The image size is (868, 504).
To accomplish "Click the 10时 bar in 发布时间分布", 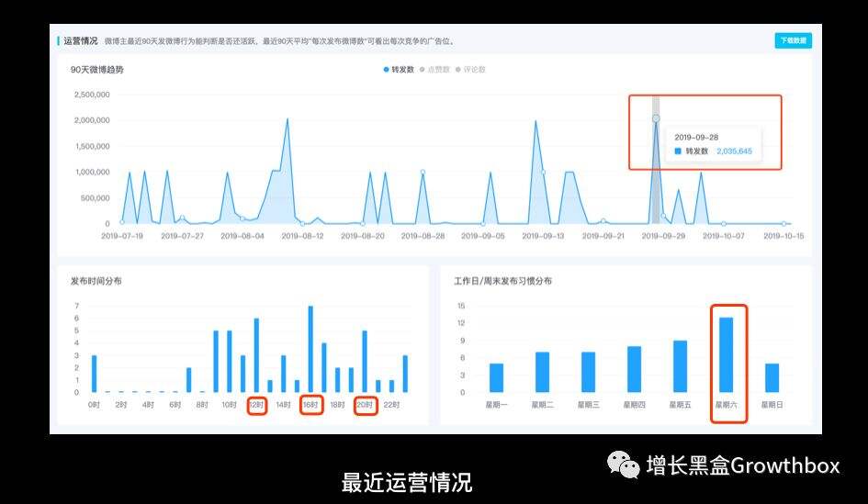I will (230, 362).
